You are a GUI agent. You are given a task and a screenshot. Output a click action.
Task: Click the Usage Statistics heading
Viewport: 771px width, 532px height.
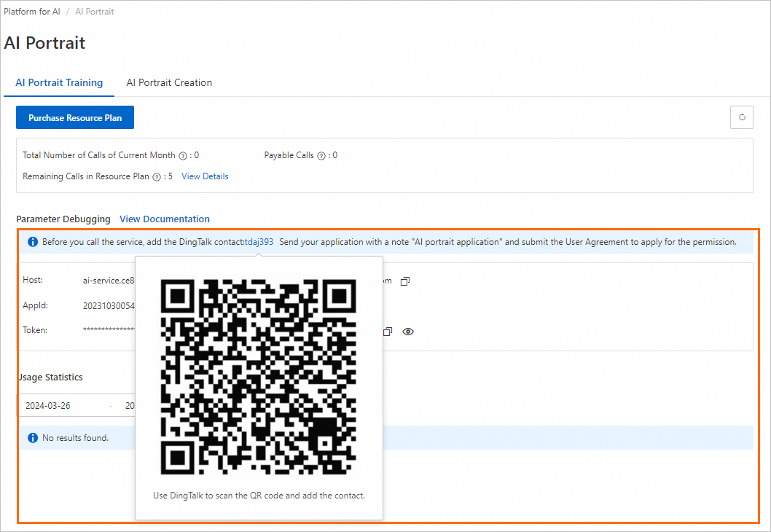[50, 377]
